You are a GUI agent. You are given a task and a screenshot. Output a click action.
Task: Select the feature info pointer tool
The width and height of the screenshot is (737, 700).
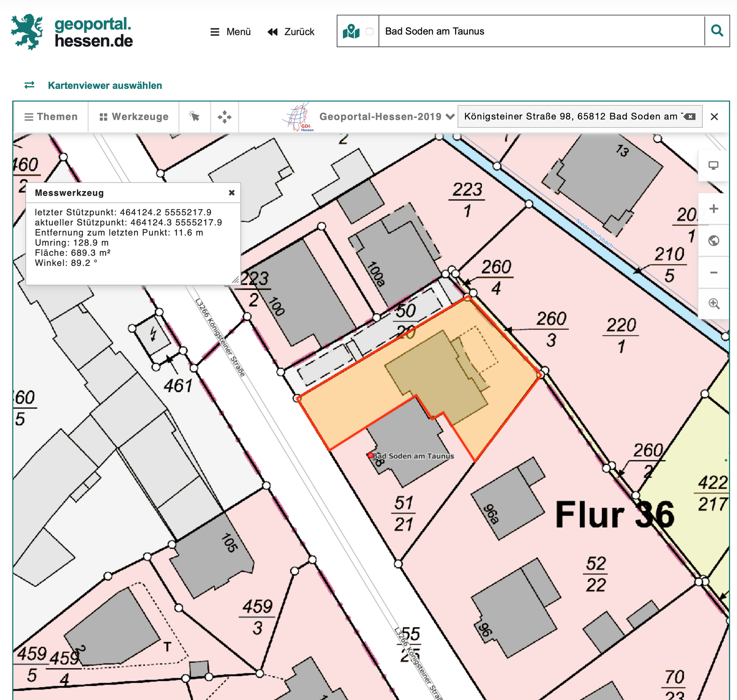pos(195,117)
